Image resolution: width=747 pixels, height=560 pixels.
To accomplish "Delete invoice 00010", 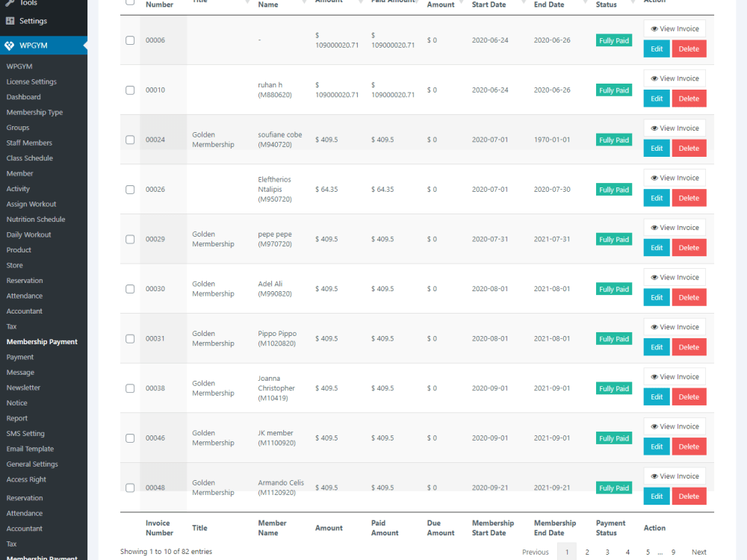I will (689, 99).
